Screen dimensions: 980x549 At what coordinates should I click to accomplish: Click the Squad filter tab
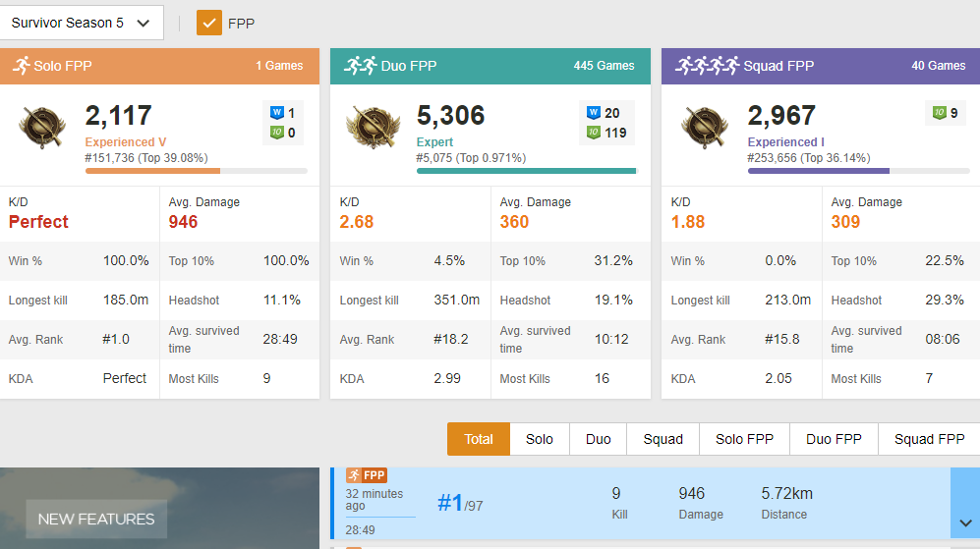(663, 439)
